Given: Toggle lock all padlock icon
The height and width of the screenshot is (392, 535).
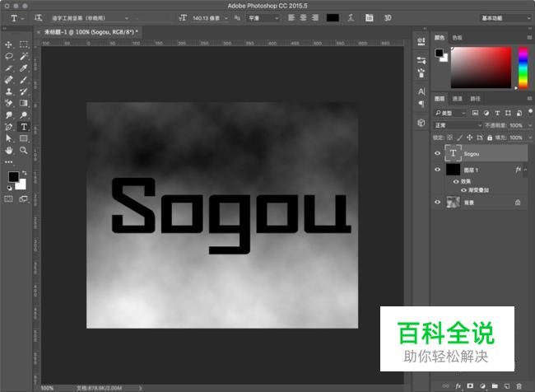Looking at the screenshot, I should pyautogui.click(x=490, y=138).
